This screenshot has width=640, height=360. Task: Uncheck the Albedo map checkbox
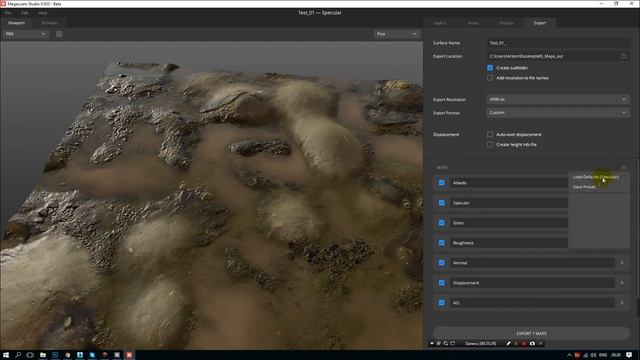click(x=441, y=183)
